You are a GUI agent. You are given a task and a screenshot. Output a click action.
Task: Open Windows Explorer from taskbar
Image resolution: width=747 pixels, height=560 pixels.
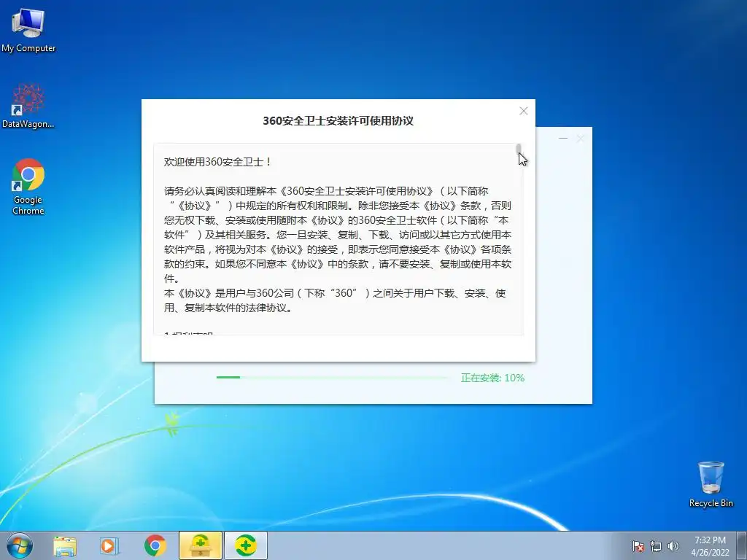[65, 545]
